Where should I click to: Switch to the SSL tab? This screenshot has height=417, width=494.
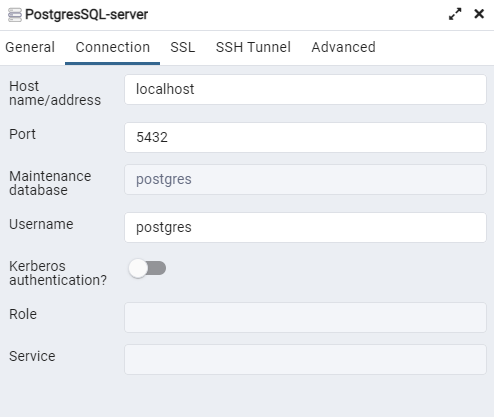coord(183,47)
